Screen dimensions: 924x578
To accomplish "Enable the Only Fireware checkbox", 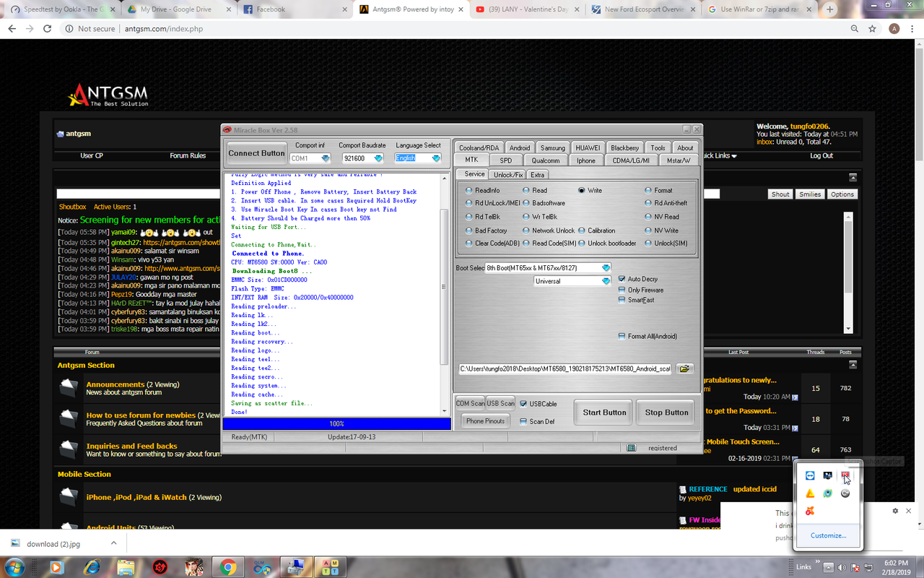I will pos(622,290).
